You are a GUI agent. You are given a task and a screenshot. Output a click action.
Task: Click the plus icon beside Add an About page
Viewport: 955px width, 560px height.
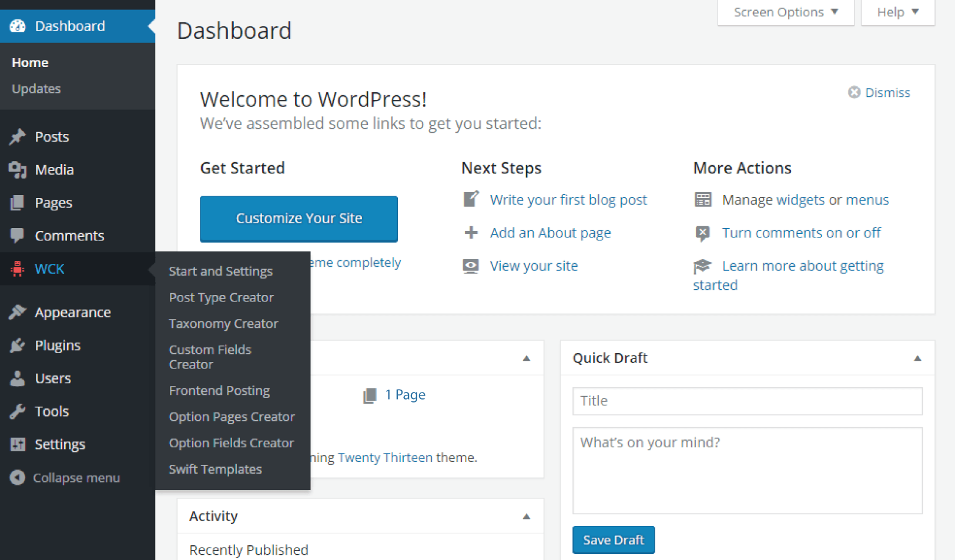click(471, 233)
